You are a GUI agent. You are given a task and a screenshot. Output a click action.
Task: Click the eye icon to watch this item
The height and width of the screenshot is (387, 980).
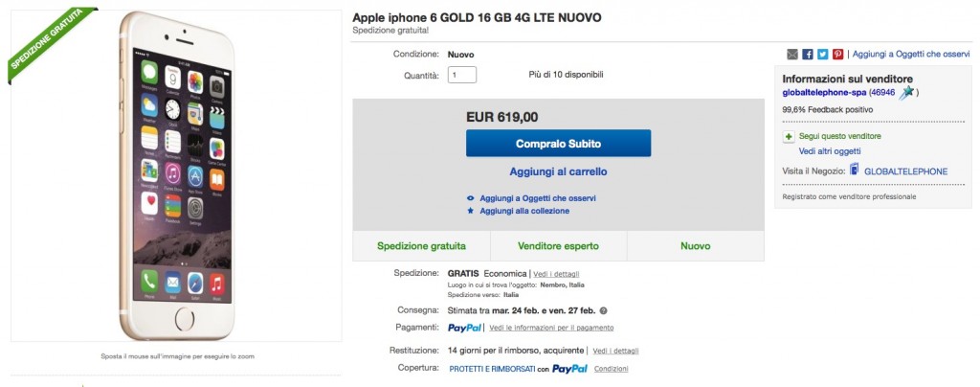470,198
